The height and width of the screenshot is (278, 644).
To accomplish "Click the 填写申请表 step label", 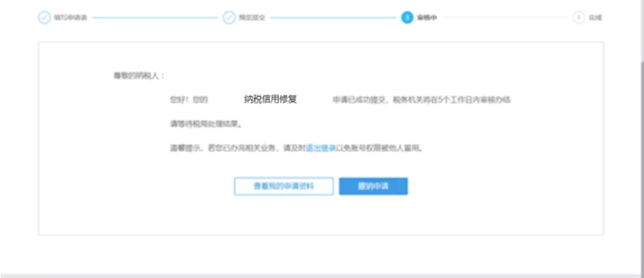I will [70, 18].
